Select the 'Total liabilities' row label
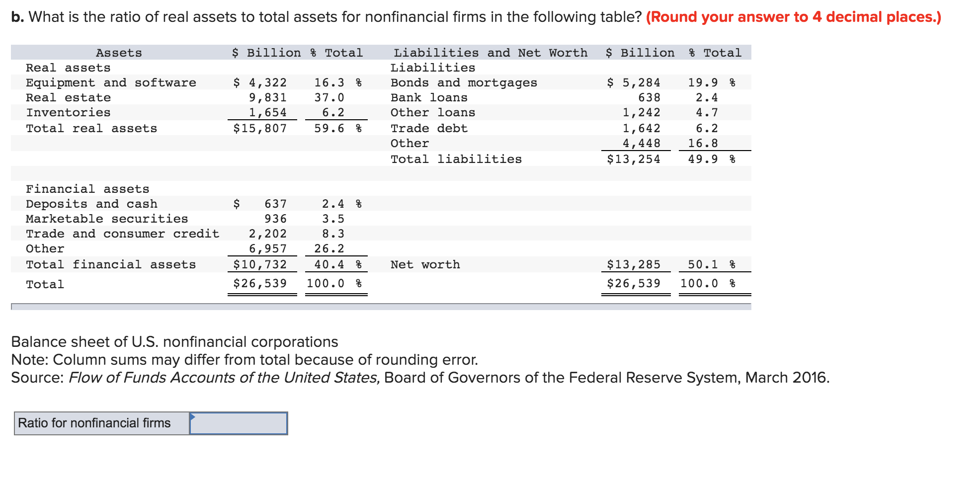This screenshot has height=487, width=980. [x=456, y=159]
